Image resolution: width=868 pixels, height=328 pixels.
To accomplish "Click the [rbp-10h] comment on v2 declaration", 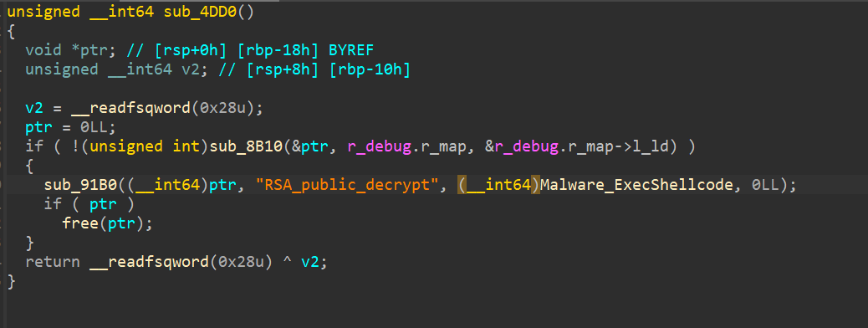I will point(370,69).
